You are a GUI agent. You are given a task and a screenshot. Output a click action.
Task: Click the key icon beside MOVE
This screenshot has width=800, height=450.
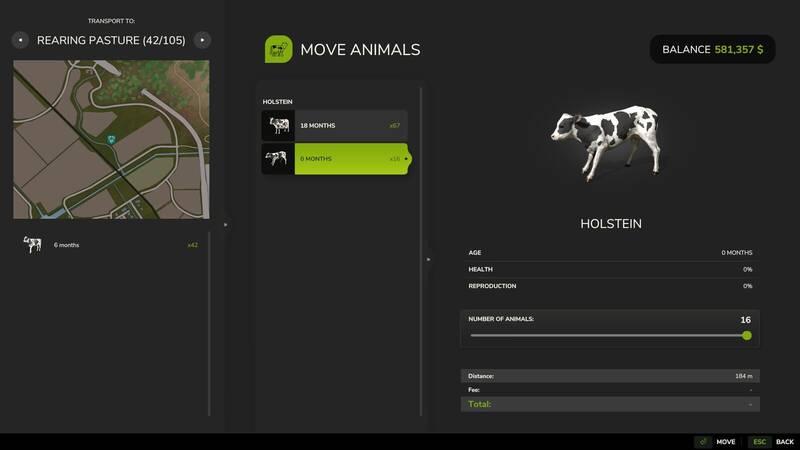coord(703,441)
